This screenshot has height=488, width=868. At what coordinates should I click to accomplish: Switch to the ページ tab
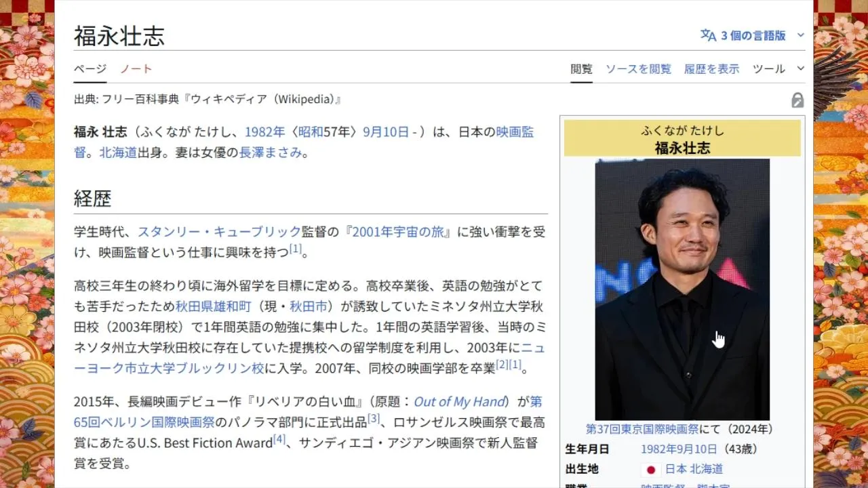(x=90, y=68)
